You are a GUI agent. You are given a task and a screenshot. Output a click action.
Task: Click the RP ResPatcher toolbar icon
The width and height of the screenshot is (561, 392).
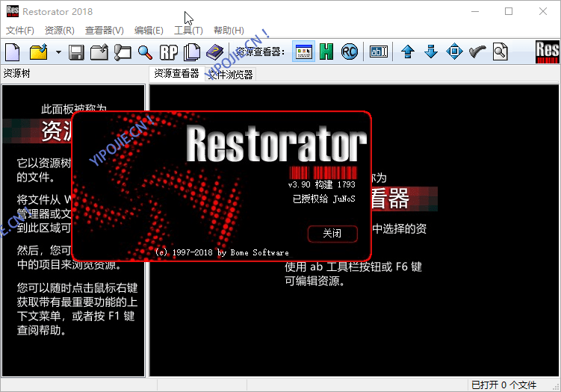168,52
